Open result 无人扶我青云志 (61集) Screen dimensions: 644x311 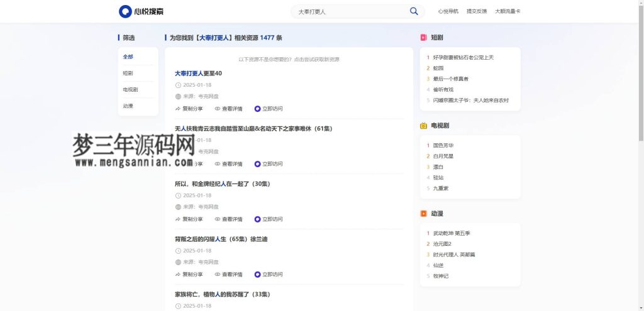click(253, 129)
